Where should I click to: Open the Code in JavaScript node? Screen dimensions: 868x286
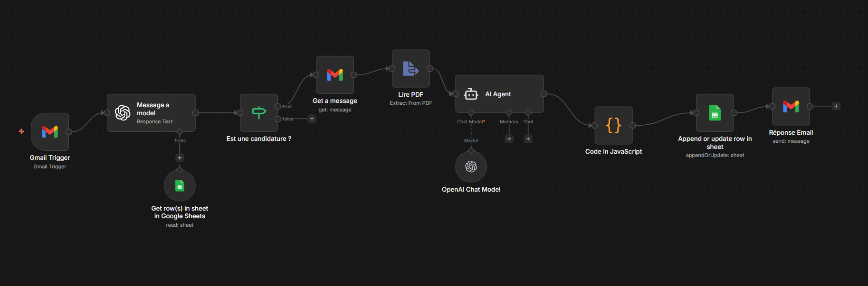(614, 126)
